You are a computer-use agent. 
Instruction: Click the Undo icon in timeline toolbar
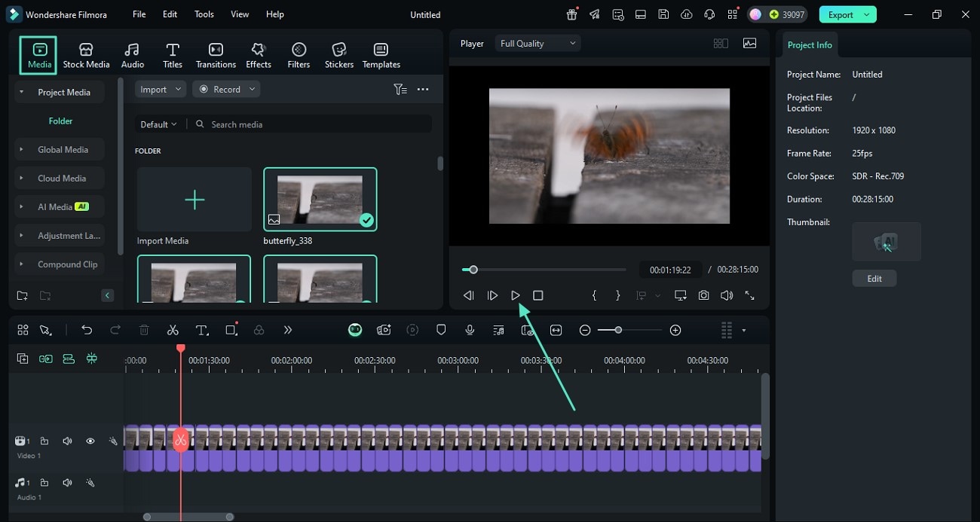click(87, 330)
